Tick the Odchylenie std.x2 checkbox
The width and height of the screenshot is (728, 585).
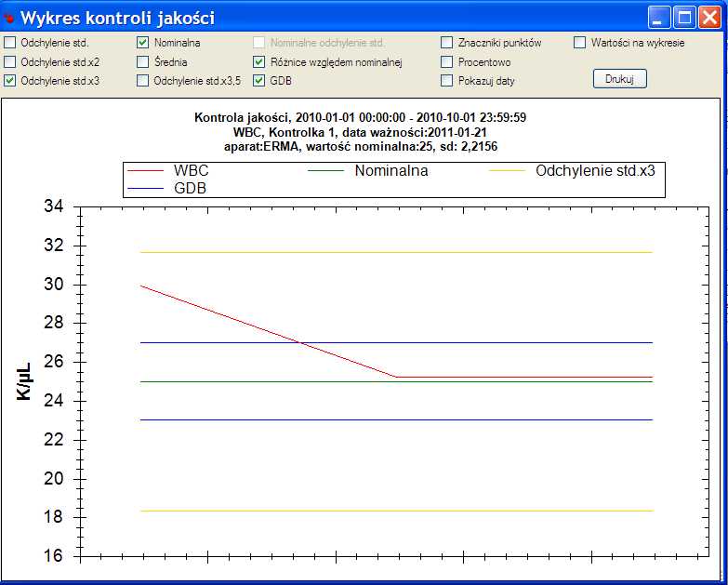[9, 61]
